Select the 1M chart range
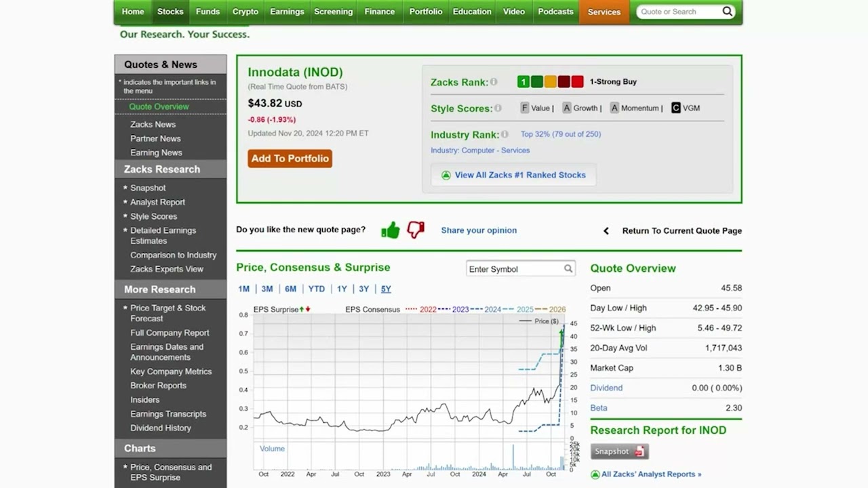 [x=244, y=289]
